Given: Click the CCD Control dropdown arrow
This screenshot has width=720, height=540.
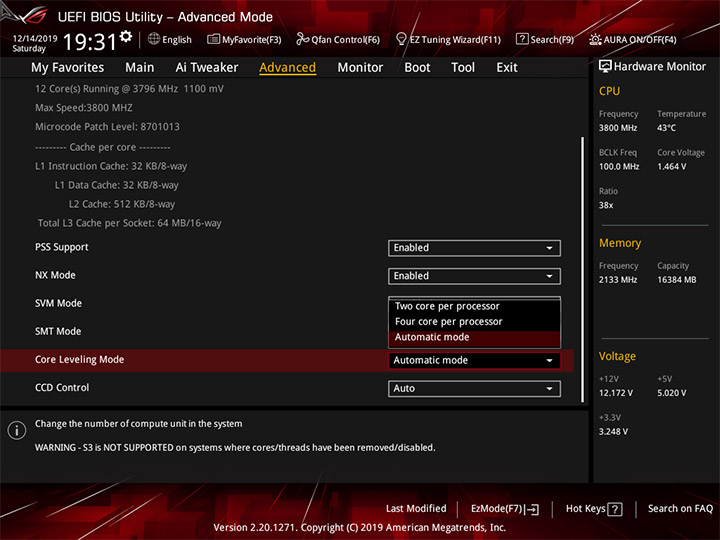Looking at the screenshot, I should click(549, 389).
